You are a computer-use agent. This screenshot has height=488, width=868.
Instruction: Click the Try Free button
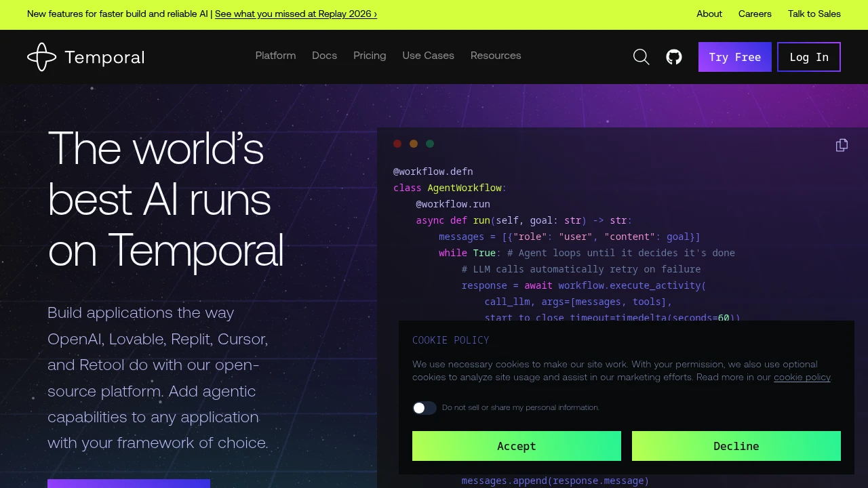(x=735, y=57)
